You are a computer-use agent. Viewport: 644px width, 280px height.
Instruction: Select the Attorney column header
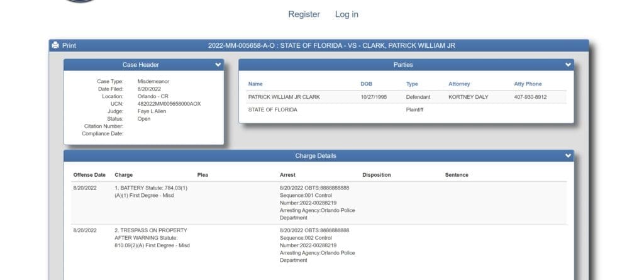tap(459, 84)
